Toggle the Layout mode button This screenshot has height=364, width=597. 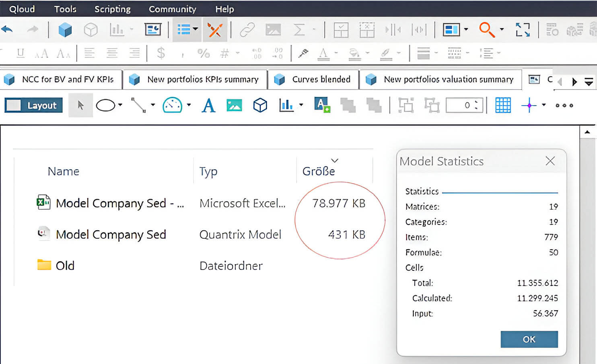(34, 105)
